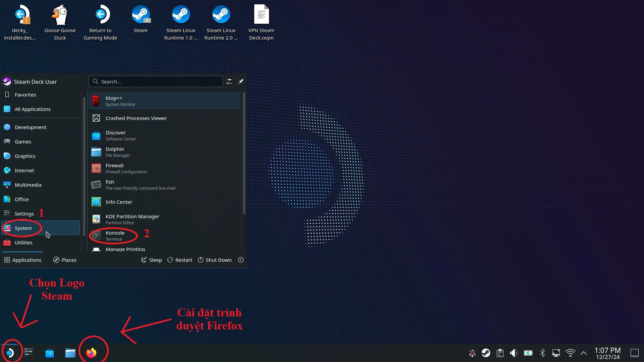Expand more session options arrow

241,260
